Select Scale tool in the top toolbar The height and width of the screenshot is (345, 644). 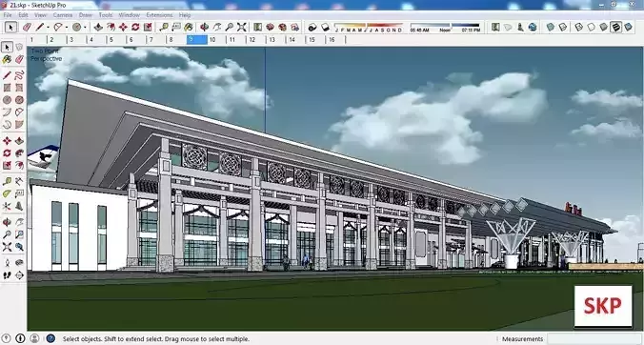148,27
